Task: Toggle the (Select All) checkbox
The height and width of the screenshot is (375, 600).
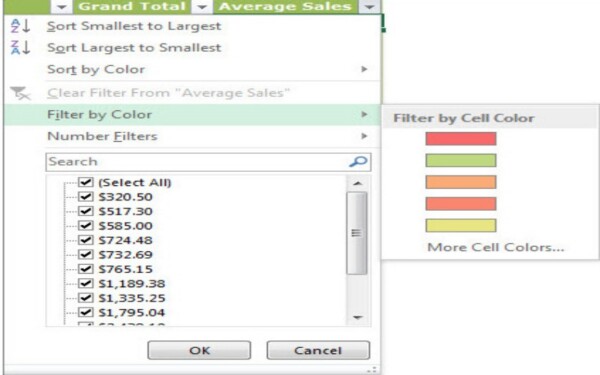Action: [x=85, y=182]
